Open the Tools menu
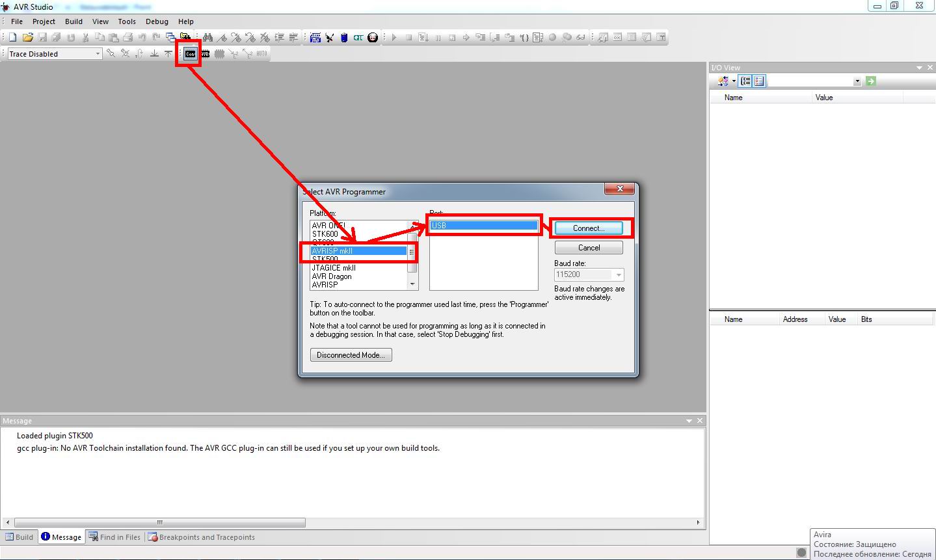The width and height of the screenshot is (936, 560). [x=127, y=21]
